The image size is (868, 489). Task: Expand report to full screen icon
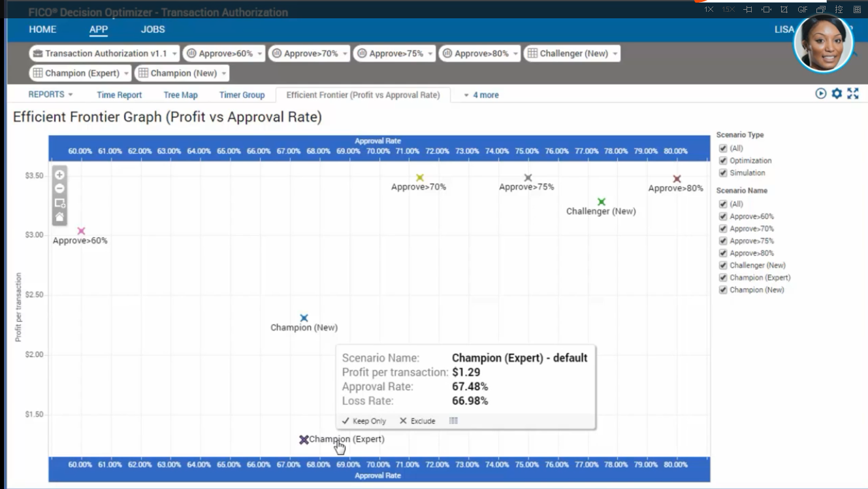(x=853, y=93)
